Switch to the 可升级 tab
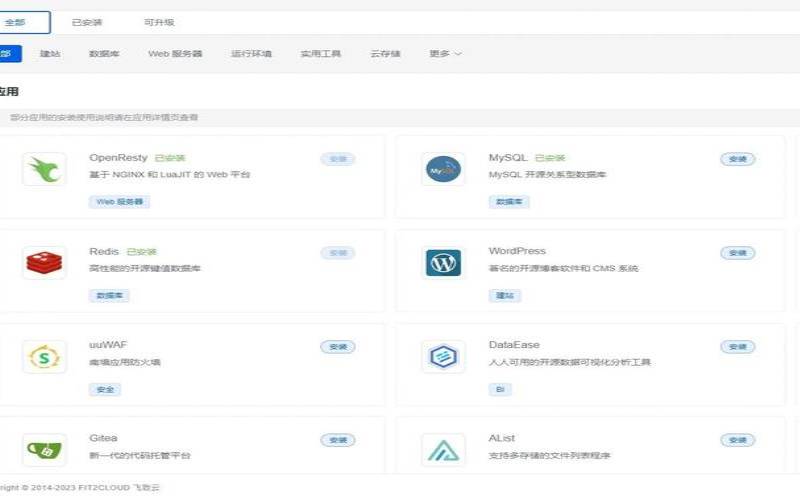800x500 pixels. click(x=159, y=22)
